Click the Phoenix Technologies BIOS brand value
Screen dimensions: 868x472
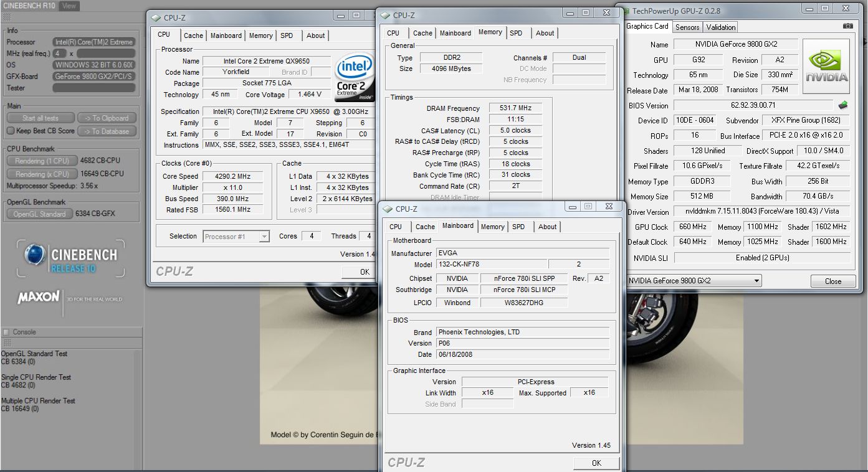[x=522, y=333]
